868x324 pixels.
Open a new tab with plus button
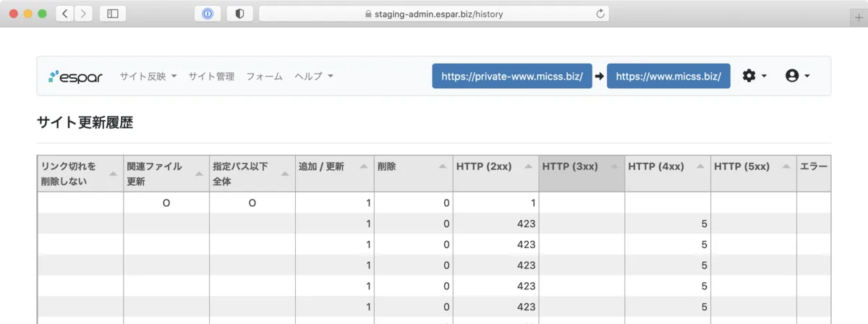click(859, 20)
